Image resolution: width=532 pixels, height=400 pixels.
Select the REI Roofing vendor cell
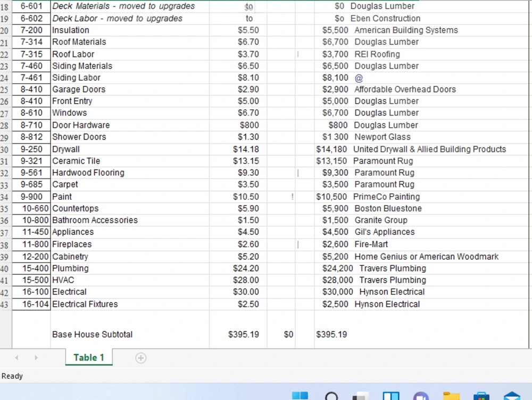377,54
